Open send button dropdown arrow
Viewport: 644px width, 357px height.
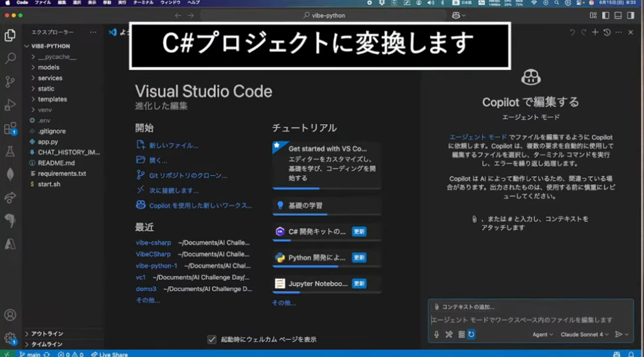tap(627, 334)
